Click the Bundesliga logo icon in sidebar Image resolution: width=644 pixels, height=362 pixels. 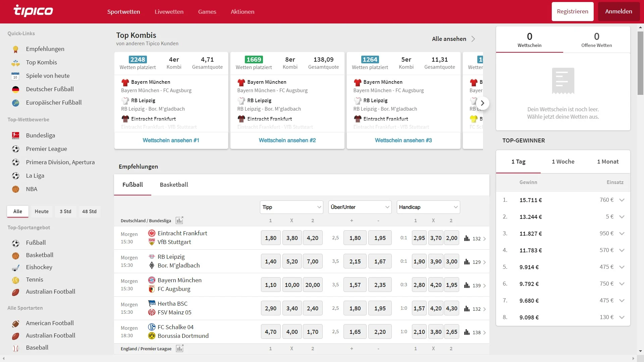tap(15, 135)
